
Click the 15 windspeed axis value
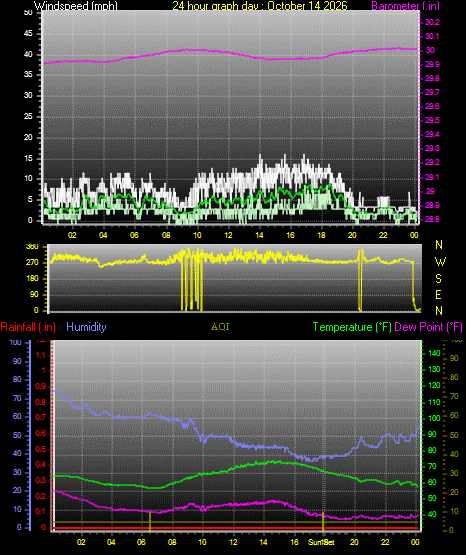coord(28,158)
